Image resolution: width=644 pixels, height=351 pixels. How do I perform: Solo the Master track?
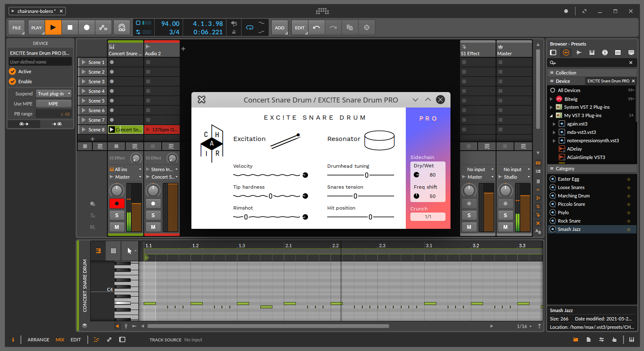(505, 215)
